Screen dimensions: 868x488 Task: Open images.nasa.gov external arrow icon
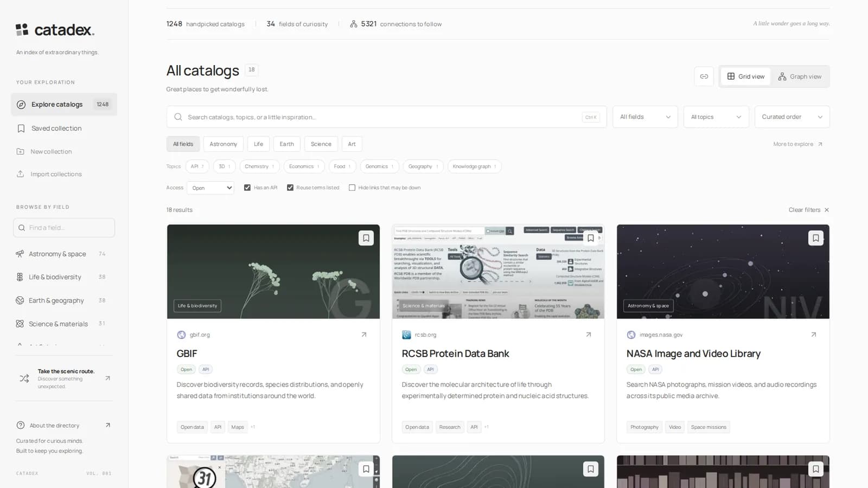point(813,335)
